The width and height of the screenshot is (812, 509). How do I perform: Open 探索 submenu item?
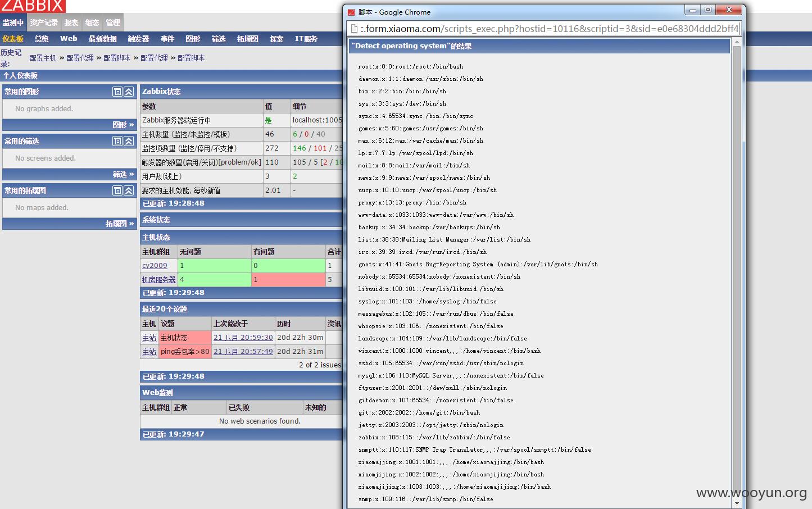point(276,39)
